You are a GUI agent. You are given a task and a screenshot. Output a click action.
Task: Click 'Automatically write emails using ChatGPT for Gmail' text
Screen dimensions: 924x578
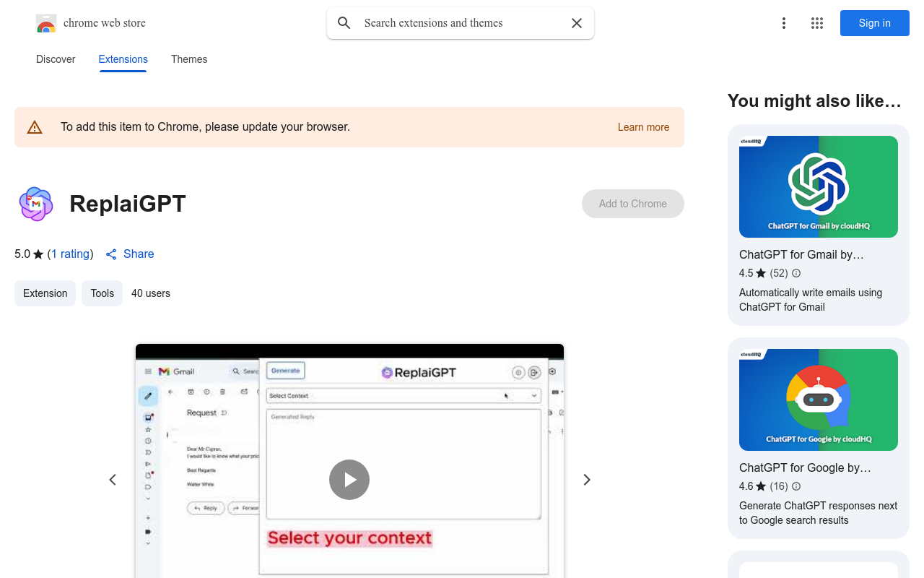click(x=811, y=300)
